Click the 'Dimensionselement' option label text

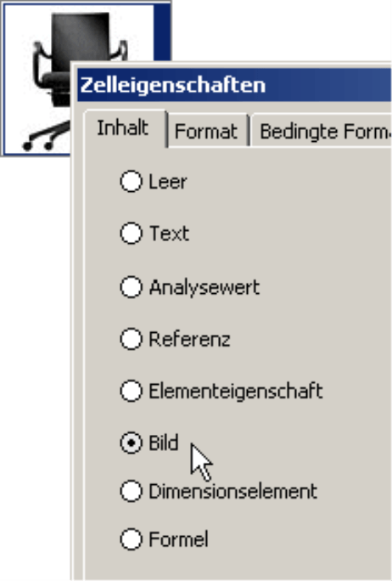pos(233,492)
